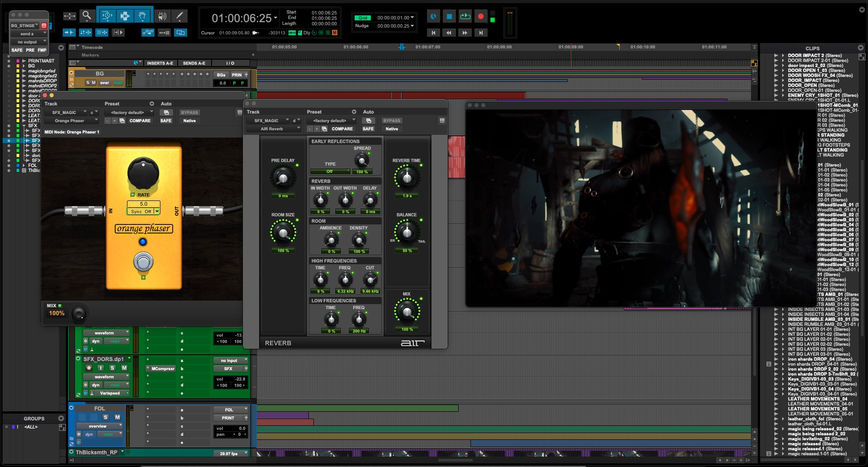Open Early Reflections Type dropdown in AIR Reverb
This screenshot has height=467, width=868.
pos(330,172)
